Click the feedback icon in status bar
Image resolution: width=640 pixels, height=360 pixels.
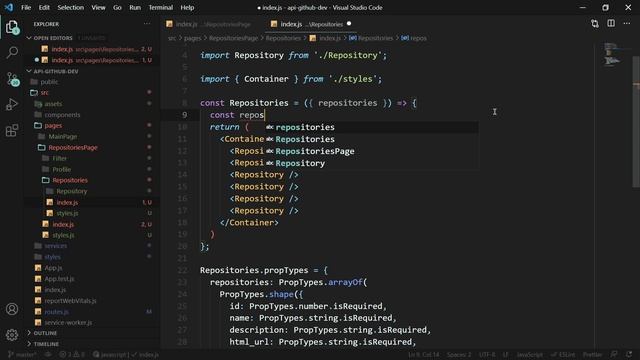[x=614, y=354]
